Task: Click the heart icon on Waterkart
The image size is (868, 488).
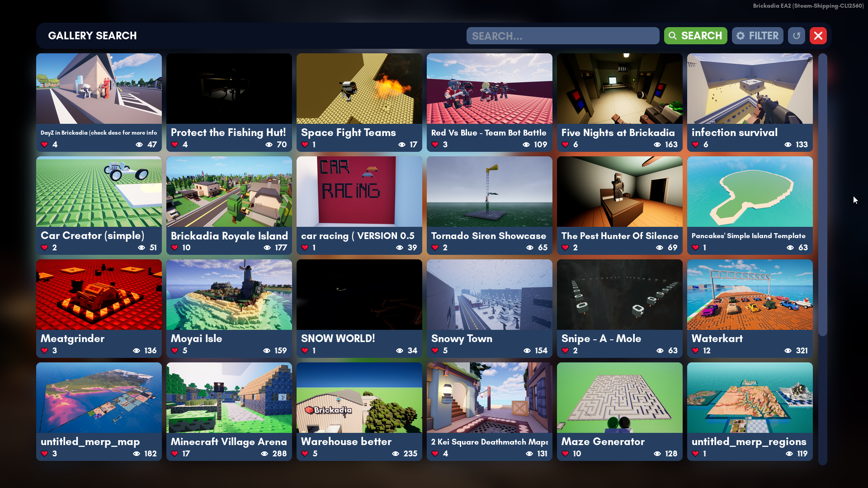Action: pos(695,351)
